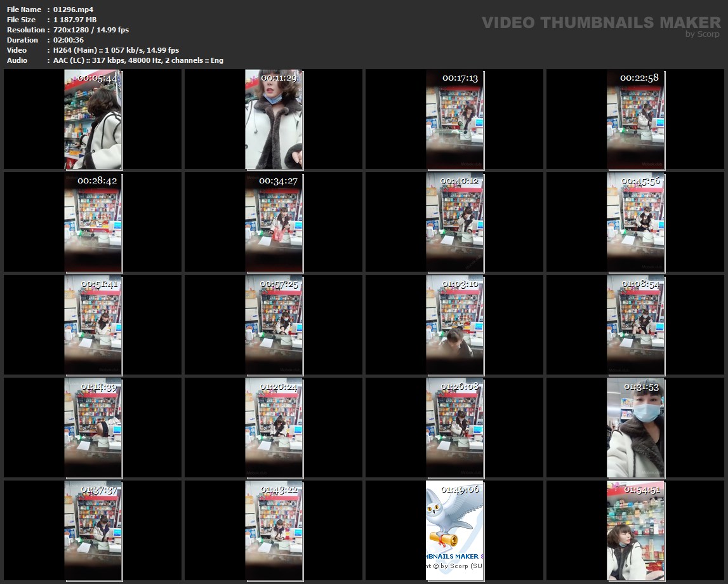The width and height of the screenshot is (728, 584).
Task: Select the 00:34:27 thumbnail
Action: 274,222
